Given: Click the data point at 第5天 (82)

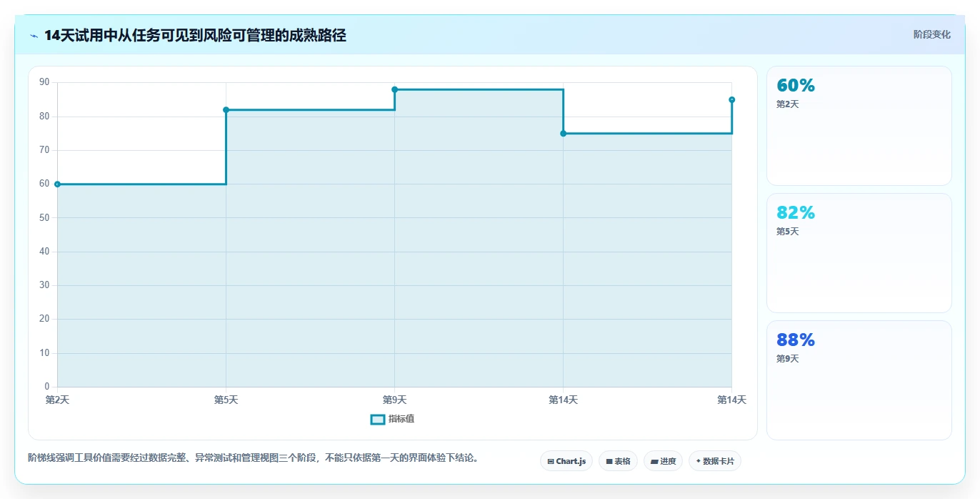Looking at the screenshot, I should coord(226,109).
